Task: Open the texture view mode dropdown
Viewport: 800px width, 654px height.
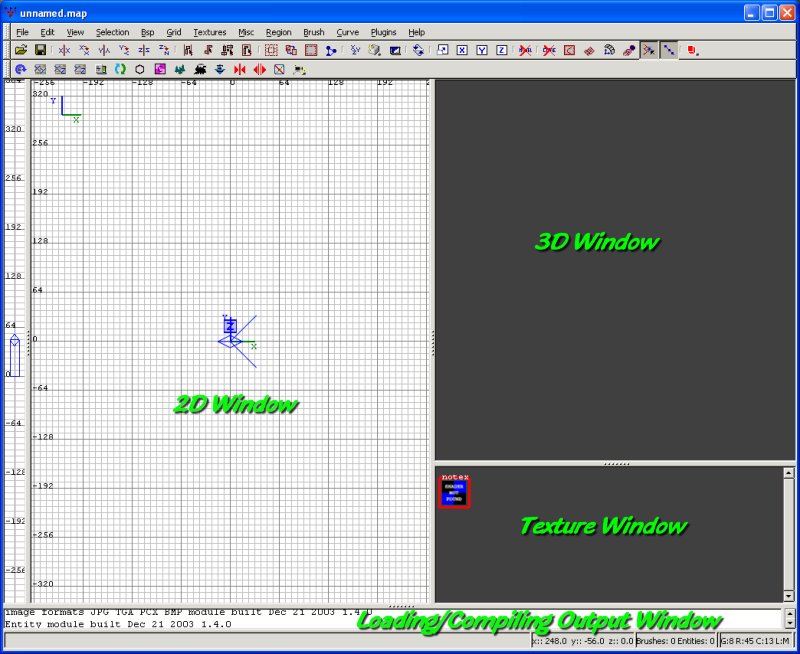Action: point(375,50)
